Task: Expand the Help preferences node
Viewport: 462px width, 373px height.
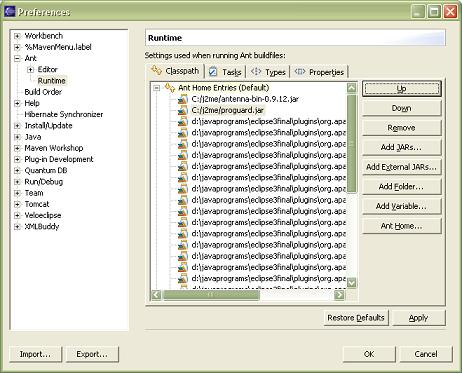Action: [x=17, y=103]
